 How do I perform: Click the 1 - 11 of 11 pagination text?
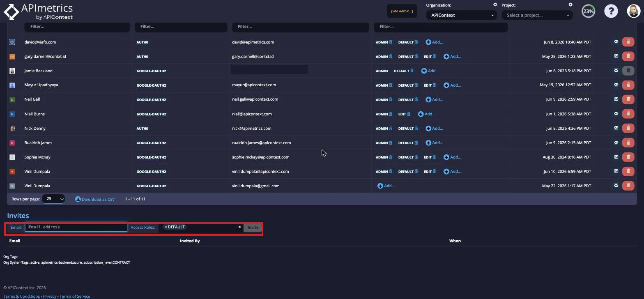pyautogui.click(x=135, y=199)
